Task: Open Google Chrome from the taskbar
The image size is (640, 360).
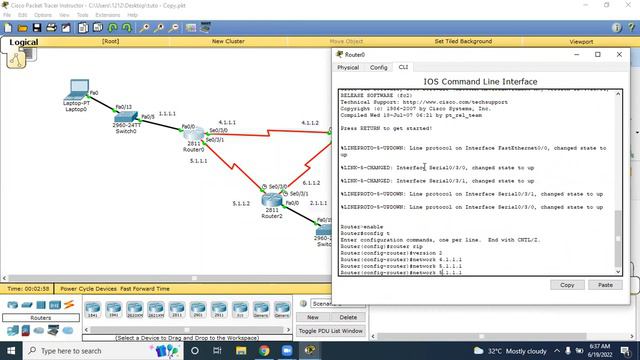Action: click(264, 351)
